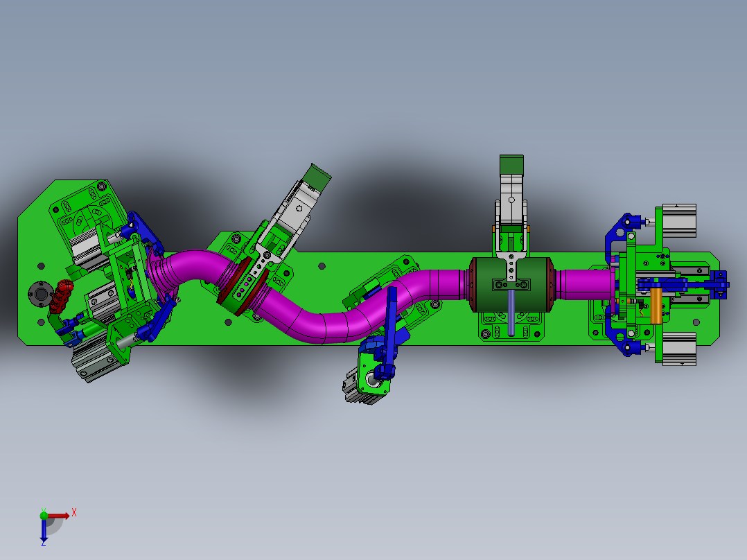Screen dimensions: 747x560
Task: Click the red X axis arrow of the triad
Action: point(59,516)
